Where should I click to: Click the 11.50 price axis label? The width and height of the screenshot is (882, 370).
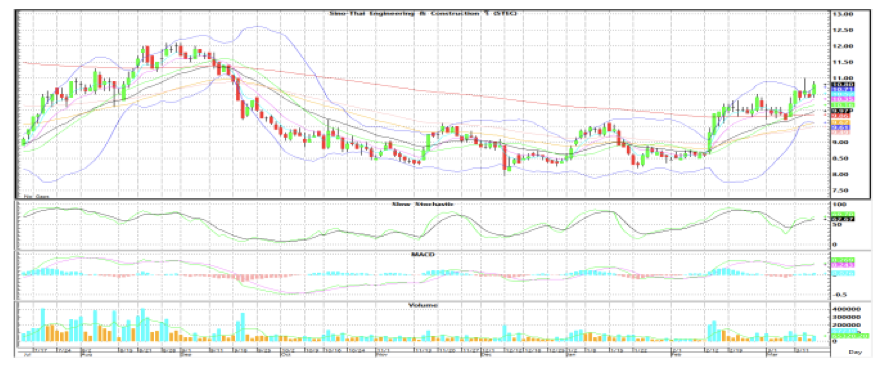(843, 62)
